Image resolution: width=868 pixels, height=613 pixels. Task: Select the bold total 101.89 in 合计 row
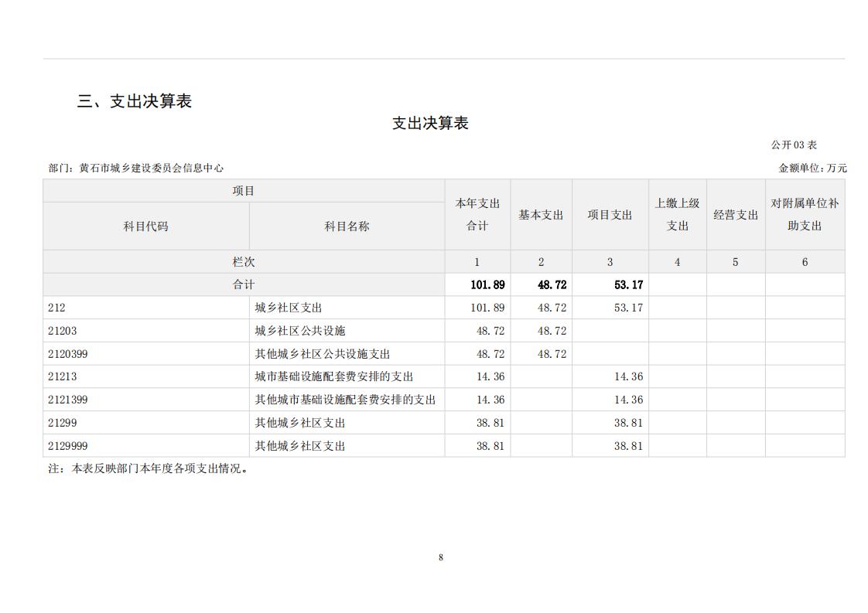[x=487, y=284]
